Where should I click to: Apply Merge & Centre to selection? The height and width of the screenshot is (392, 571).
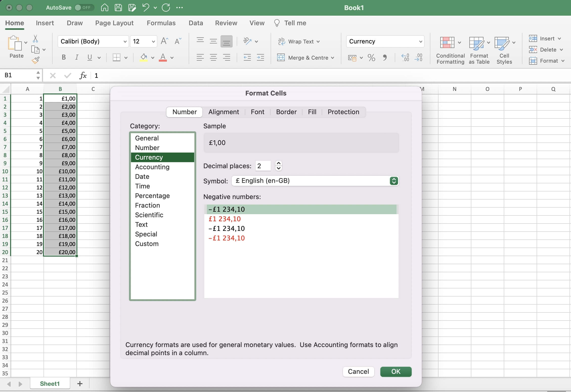[306, 58]
